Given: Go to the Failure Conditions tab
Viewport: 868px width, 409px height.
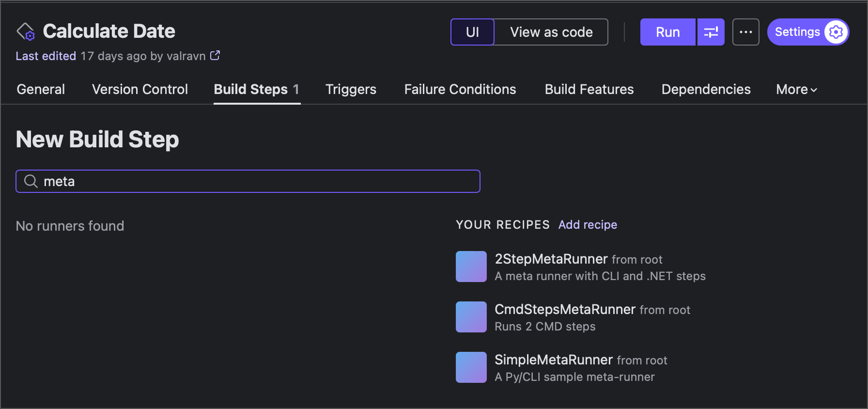Looking at the screenshot, I should (x=460, y=89).
